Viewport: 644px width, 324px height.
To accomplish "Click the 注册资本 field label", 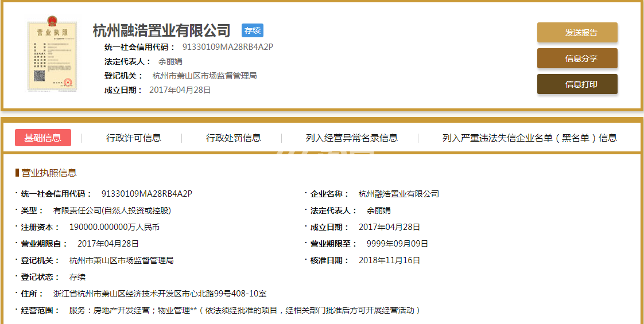I will point(40,227).
